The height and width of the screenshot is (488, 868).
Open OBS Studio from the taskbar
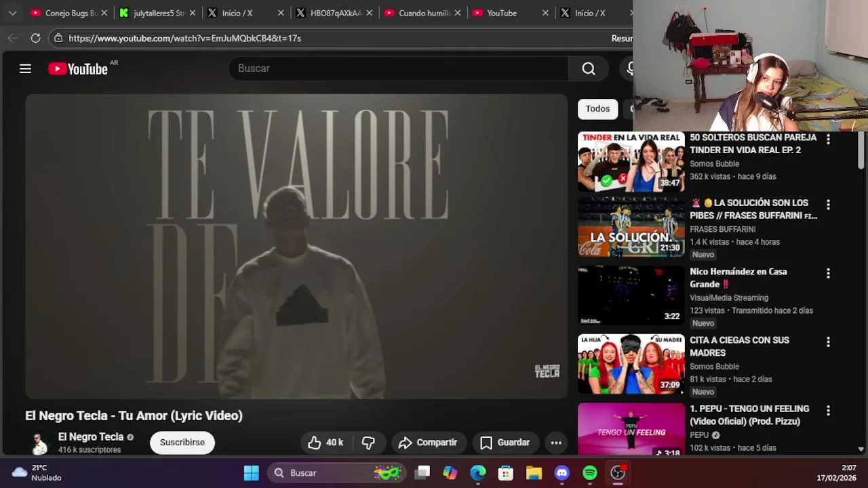point(618,472)
